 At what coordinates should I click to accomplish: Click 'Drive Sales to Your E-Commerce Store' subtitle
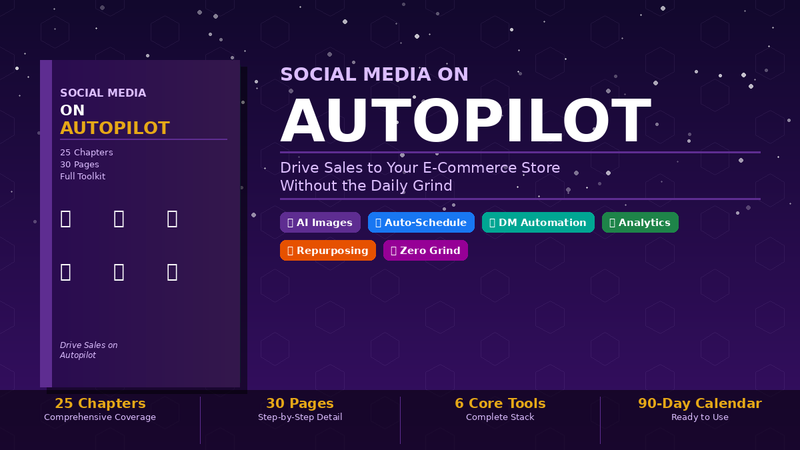pos(420,168)
